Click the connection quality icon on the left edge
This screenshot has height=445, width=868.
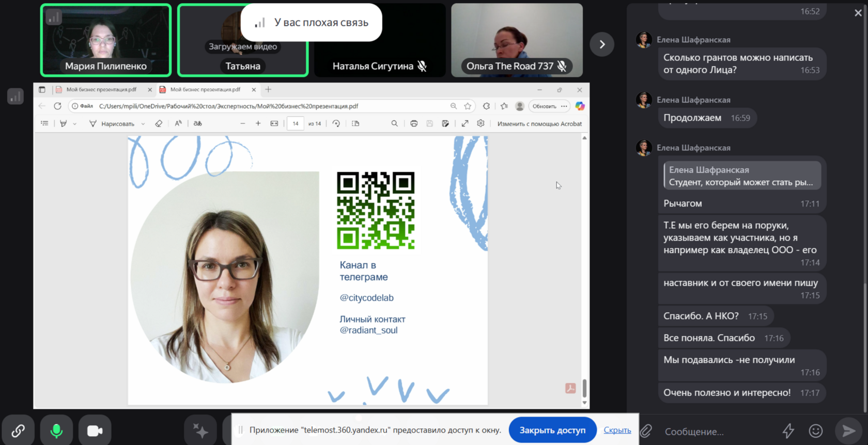coord(16,97)
